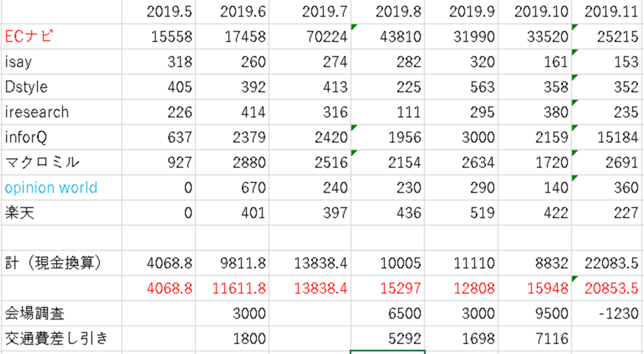Select the total cell 9811.8
Image resolution: width=644 pixels, height=354 pixels.
(232, 263)
